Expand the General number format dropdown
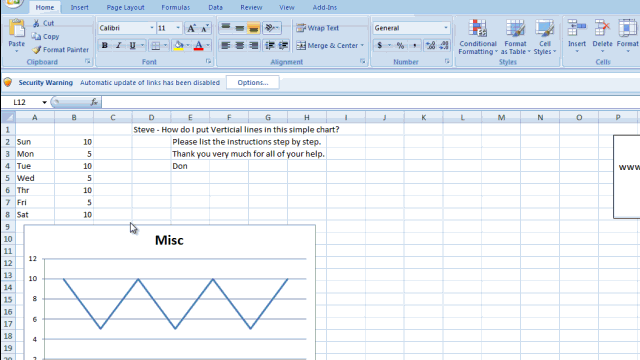This screenshot has height=360, width=640. point(446,28)
